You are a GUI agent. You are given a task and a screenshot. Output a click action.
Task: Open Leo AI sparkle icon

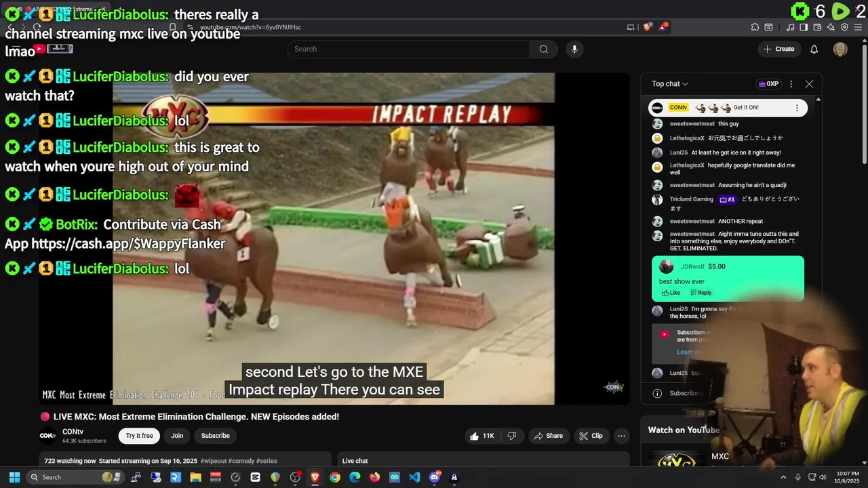click(831, 27)
